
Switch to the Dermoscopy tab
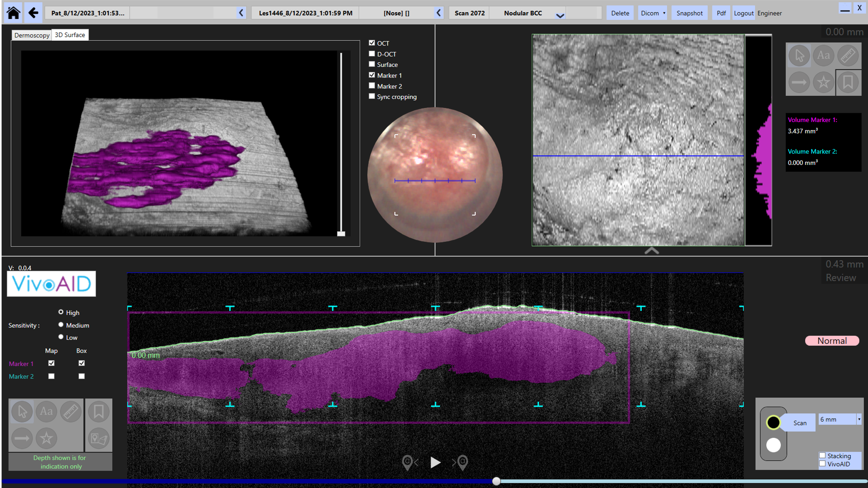(x=32, y=35)
